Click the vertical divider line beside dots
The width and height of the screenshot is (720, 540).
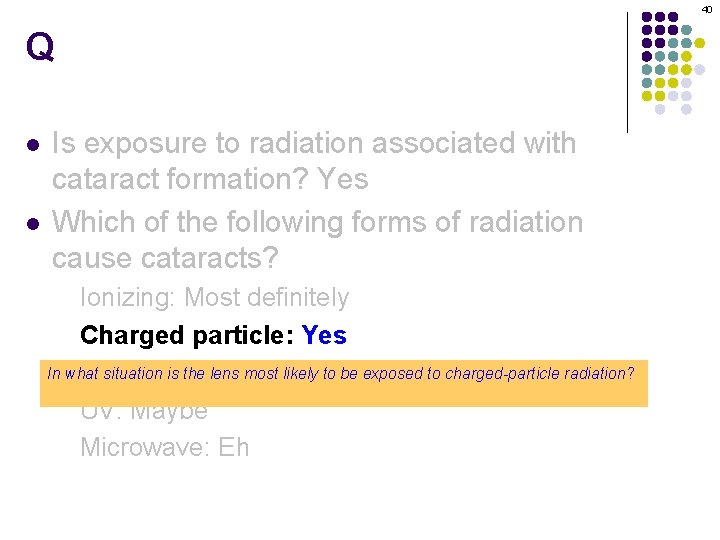pyautogui.click(x=627, y=73)
